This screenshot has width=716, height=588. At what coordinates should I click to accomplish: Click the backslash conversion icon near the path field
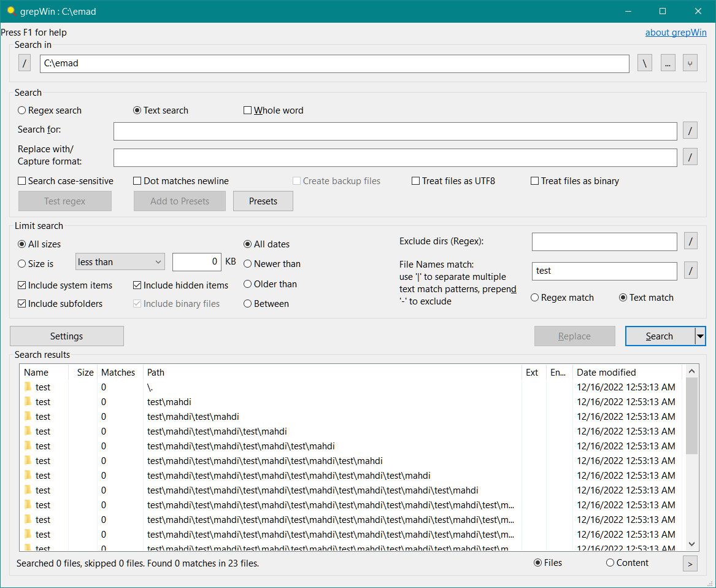[644, 63]
